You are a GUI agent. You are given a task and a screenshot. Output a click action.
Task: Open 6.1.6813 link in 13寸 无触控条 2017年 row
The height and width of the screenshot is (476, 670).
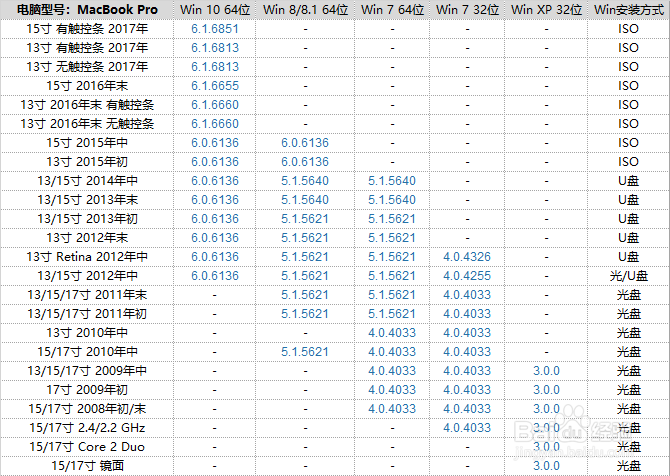(x=215, y=67)
